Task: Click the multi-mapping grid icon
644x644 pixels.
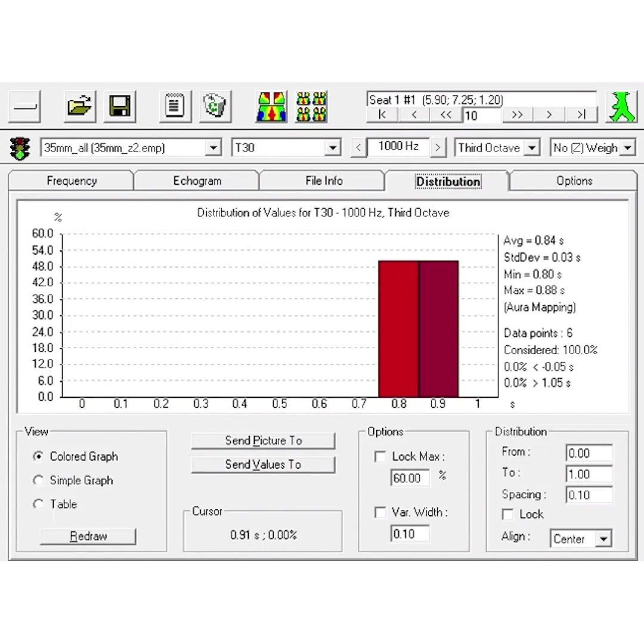Action: click(x=312, y=107)
